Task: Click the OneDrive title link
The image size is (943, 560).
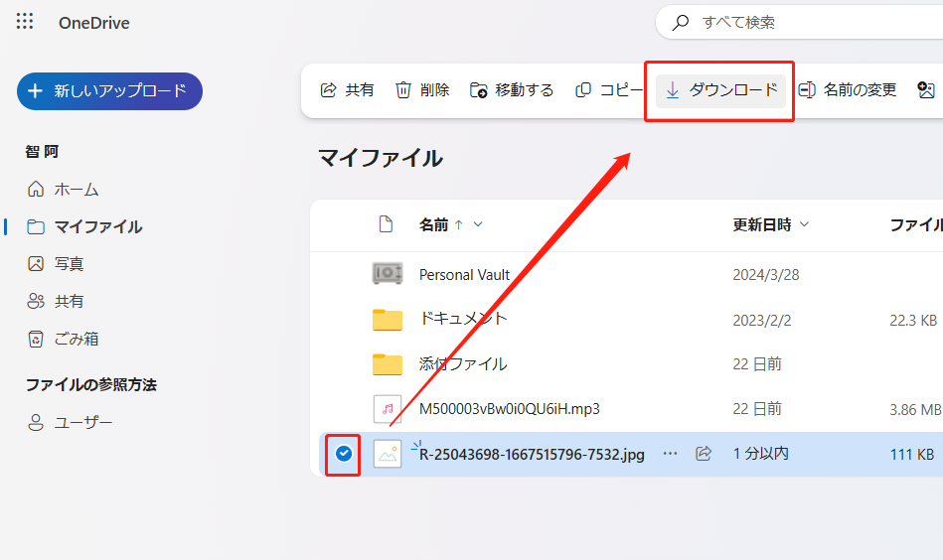Action: click(x=93, y=23)
